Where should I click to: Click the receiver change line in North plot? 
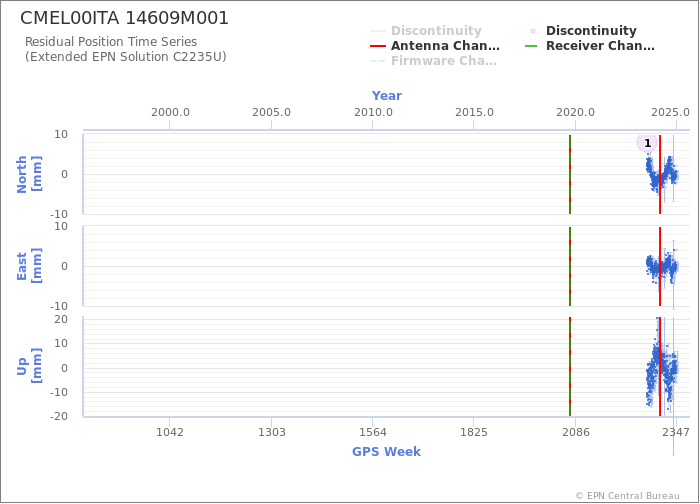pyautogui.click(x=570, y=175)
